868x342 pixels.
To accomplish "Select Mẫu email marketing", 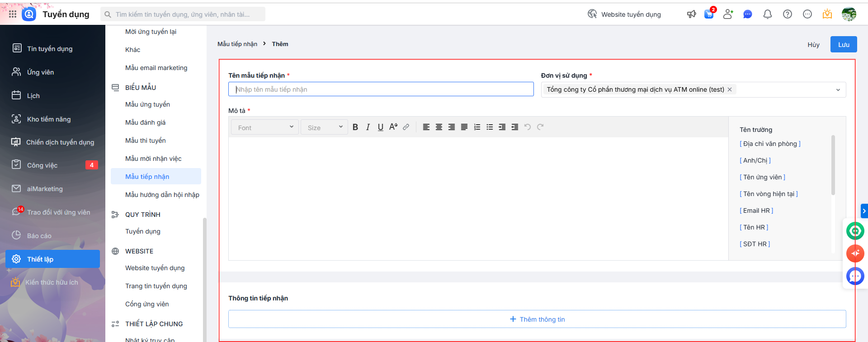I will pos(156,68).
